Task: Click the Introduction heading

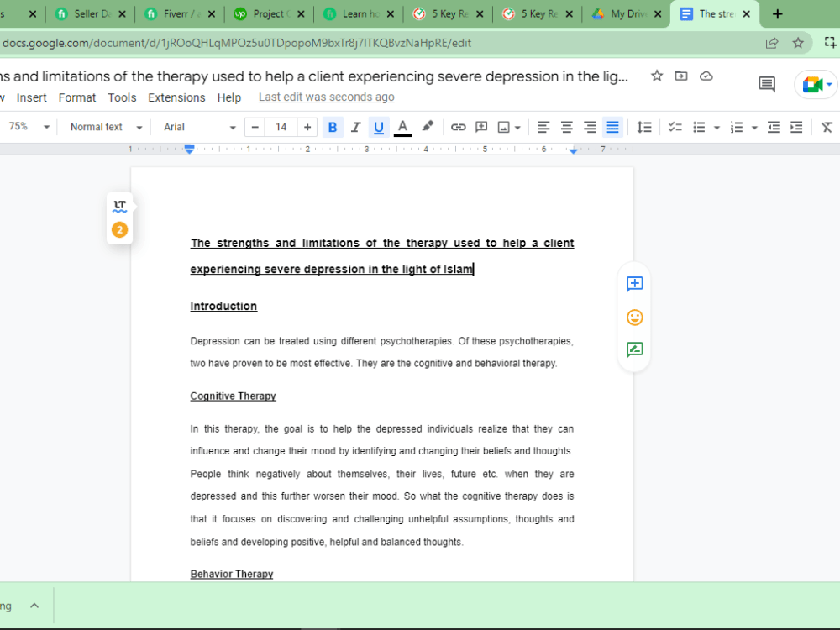Action: click(x=223, y=307)
